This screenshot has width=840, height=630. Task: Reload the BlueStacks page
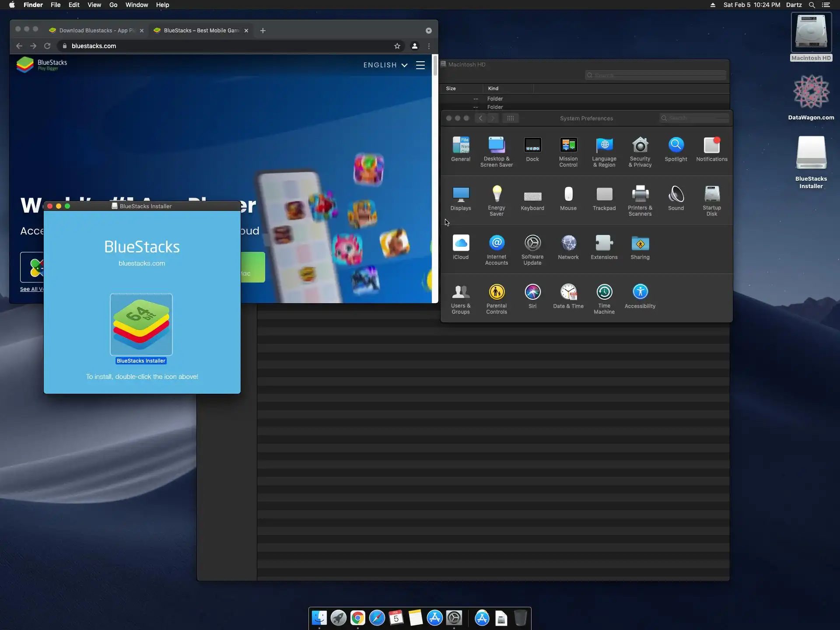pos(47,46)
